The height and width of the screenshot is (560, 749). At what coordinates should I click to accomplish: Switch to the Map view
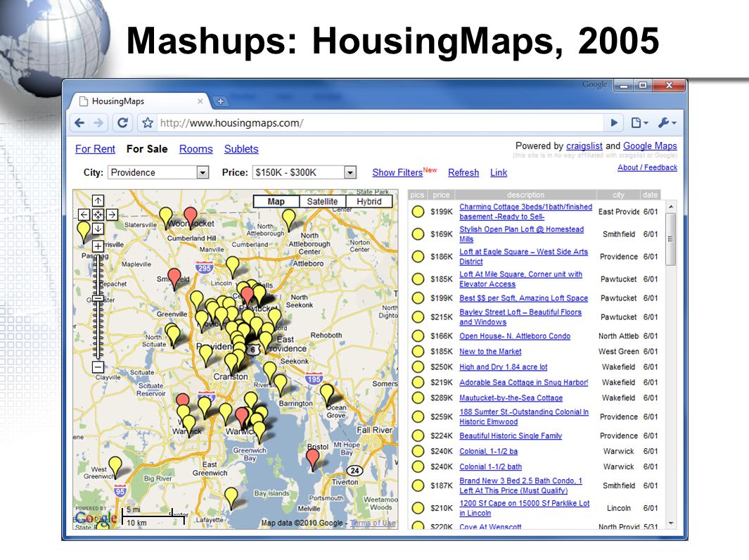(276, 201)
